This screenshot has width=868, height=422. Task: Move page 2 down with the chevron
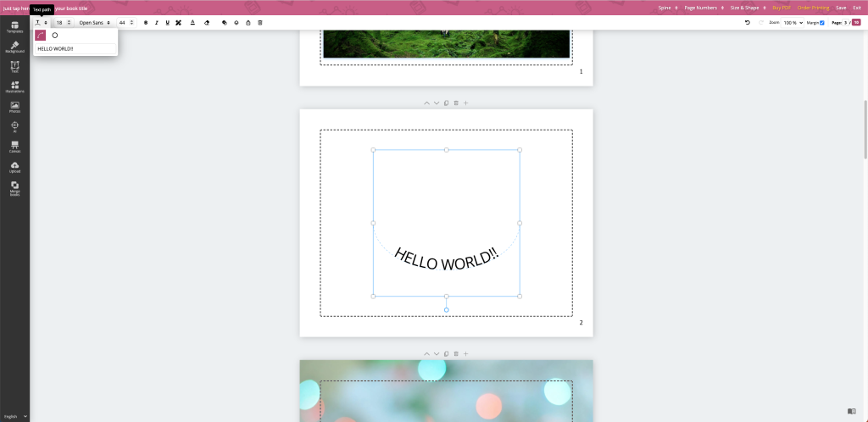click(x=437, y=103)
